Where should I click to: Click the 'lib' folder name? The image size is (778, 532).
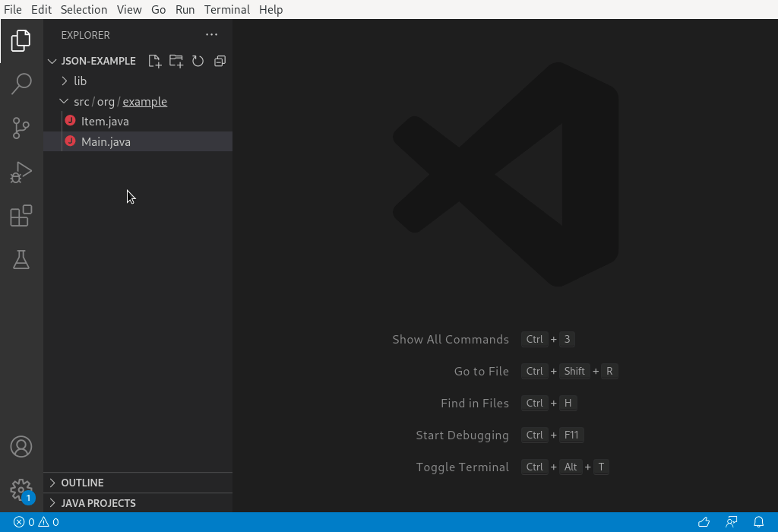pos(81,81)
